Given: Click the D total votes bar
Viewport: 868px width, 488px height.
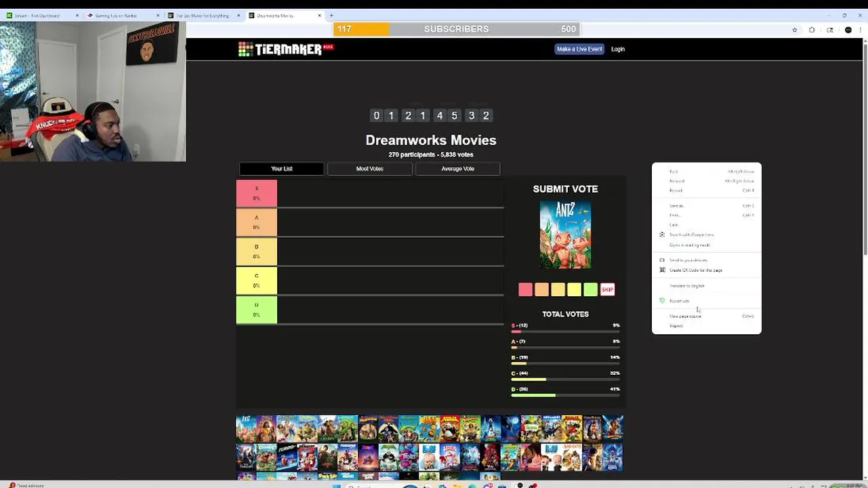Looking at the screenshot, I should (565, 395).
